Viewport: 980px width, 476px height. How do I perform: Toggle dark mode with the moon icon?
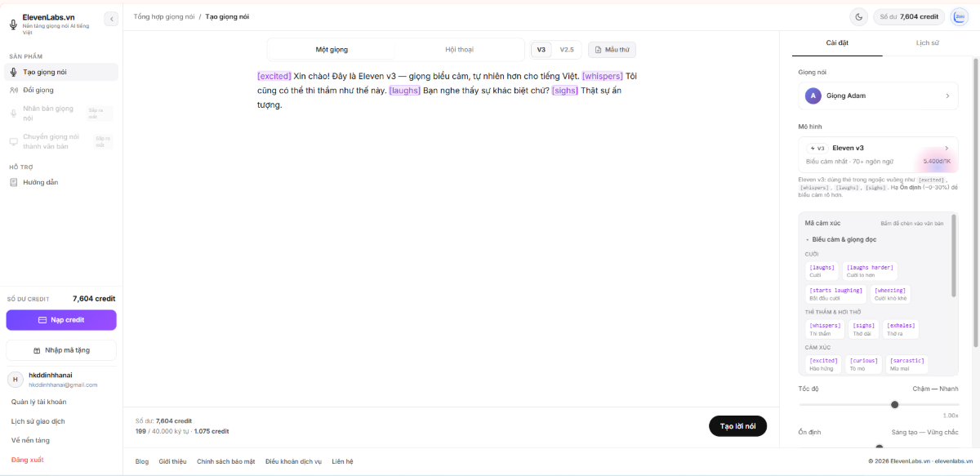pos(858,16)
